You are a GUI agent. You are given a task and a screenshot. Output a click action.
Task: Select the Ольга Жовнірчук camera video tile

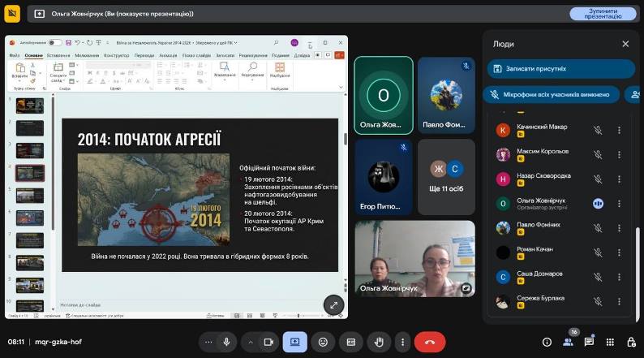click(414, 258)
